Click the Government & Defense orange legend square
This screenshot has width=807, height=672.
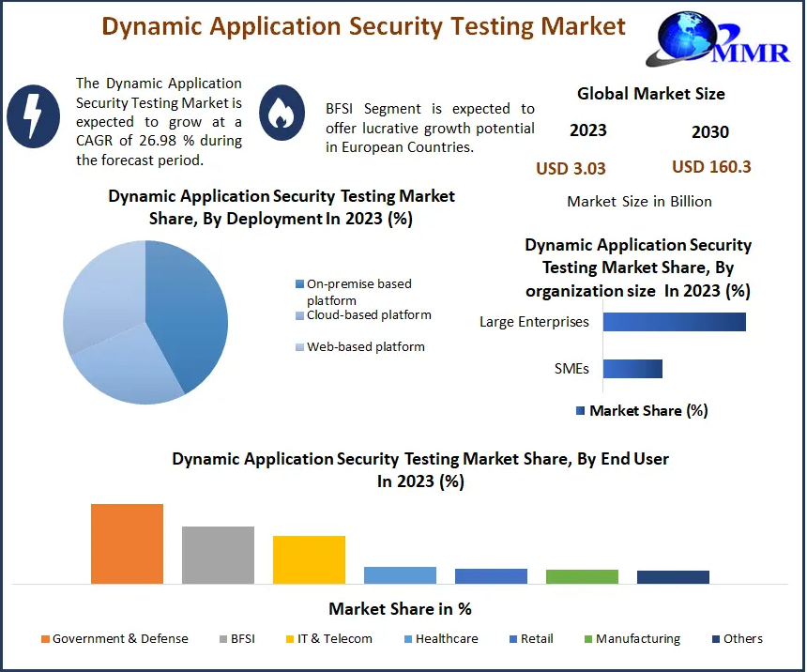[45, 639]
